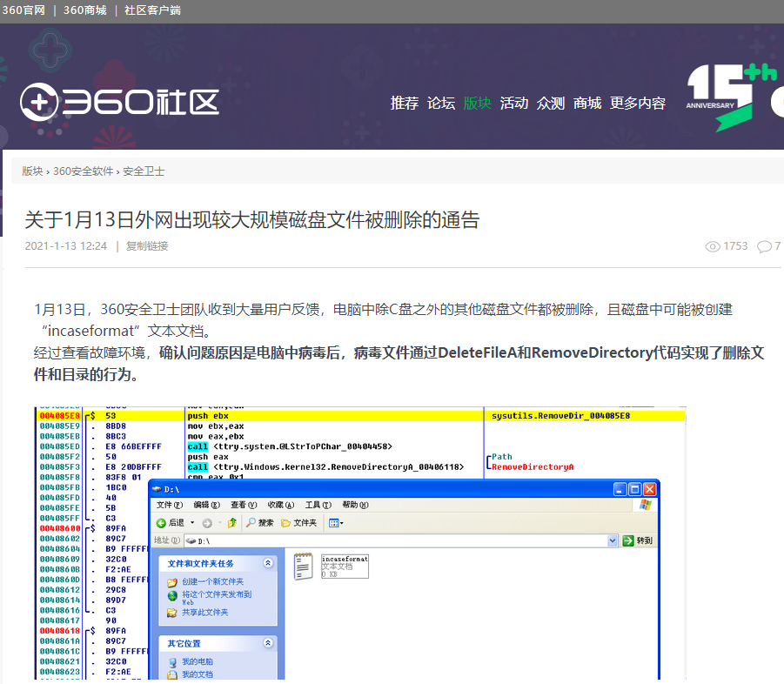Open the 论坛 navigation tab
This screenshot has height=684, width=784.
coord(441,103)
